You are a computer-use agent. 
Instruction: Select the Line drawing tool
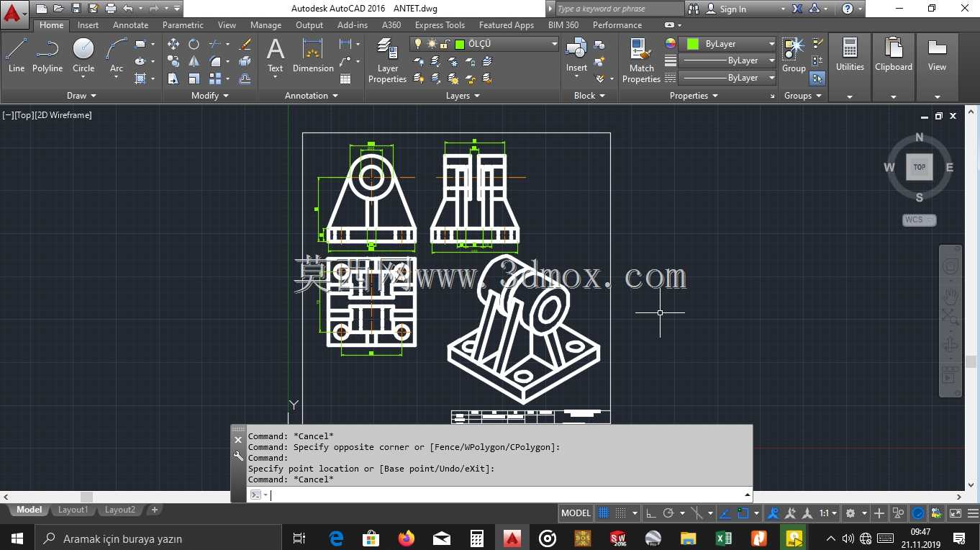click(x=16, y=55)
